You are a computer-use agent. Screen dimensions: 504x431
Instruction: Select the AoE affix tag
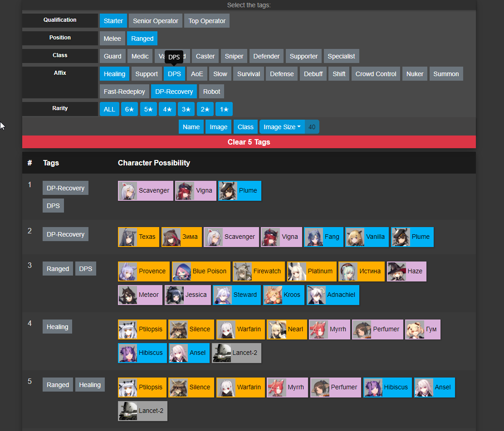coord(197,74)
